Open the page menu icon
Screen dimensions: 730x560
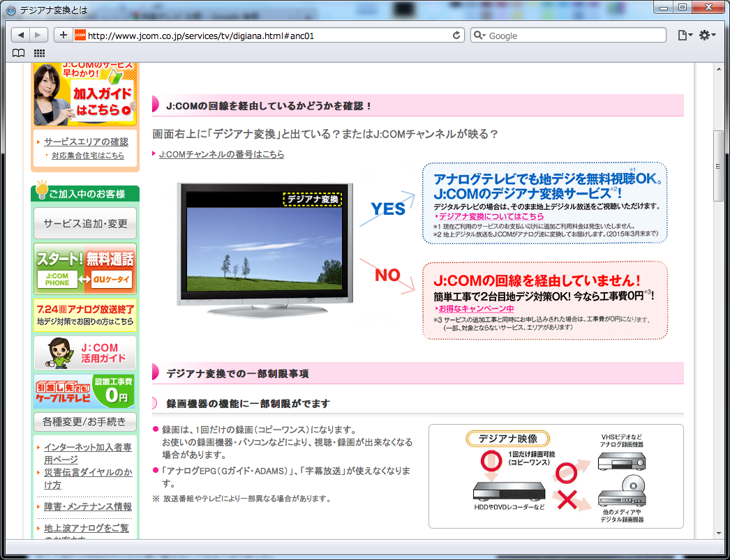click(685, 36)
